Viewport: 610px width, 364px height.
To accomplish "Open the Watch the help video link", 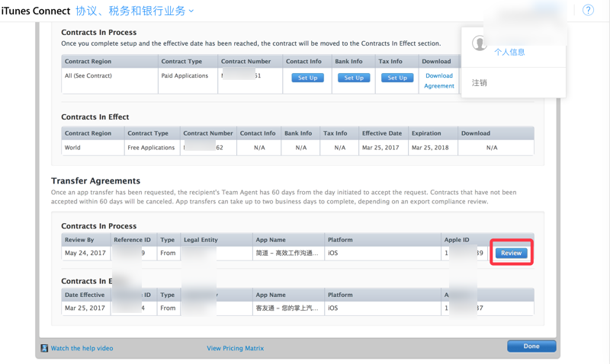I will tap(82, 348).
